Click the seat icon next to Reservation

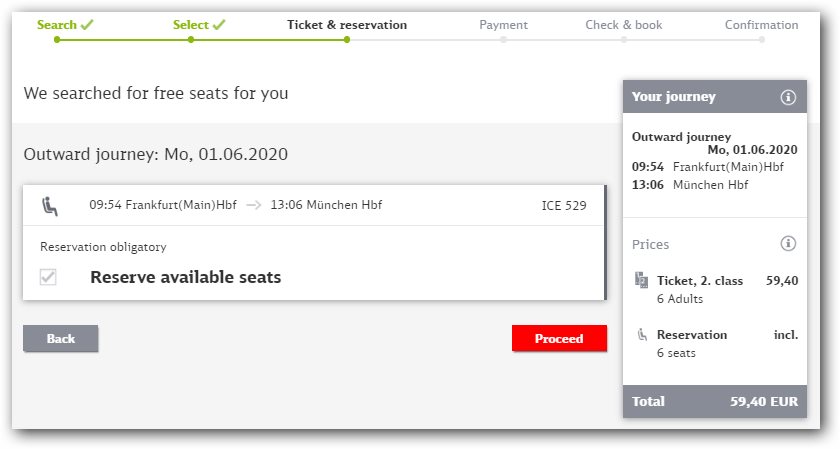coord(642,335)
